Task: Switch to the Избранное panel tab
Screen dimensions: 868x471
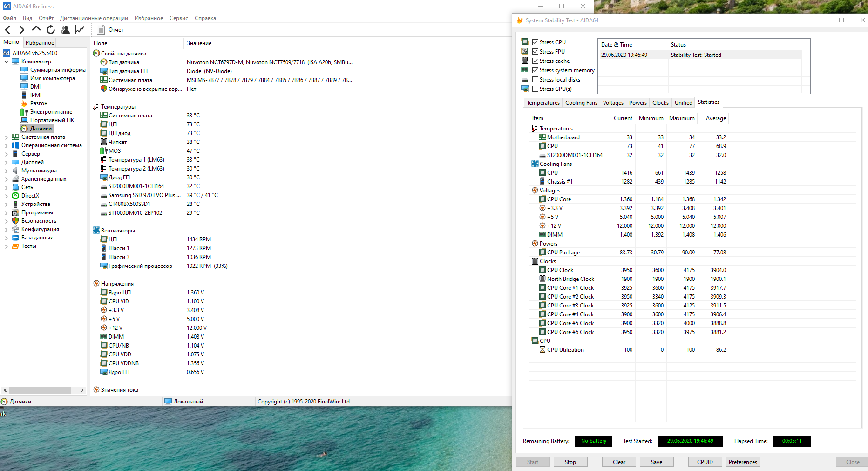Action: pos(40,43)
